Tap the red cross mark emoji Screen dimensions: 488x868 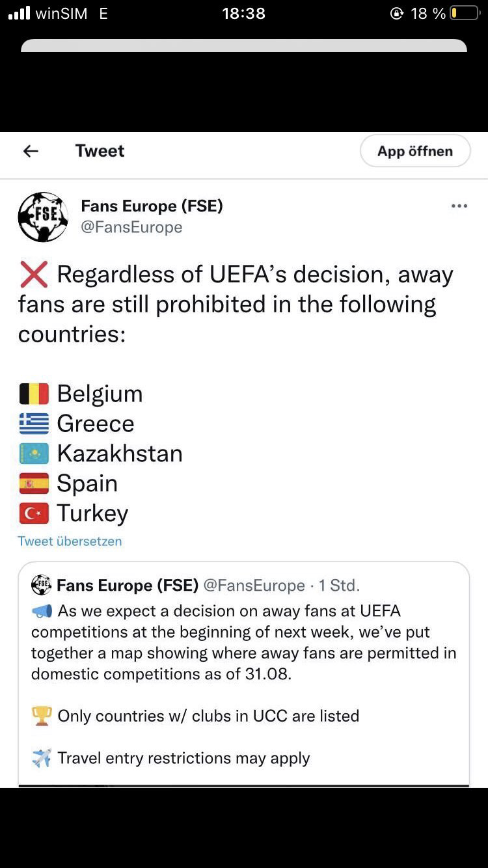[x=34, y=275]
